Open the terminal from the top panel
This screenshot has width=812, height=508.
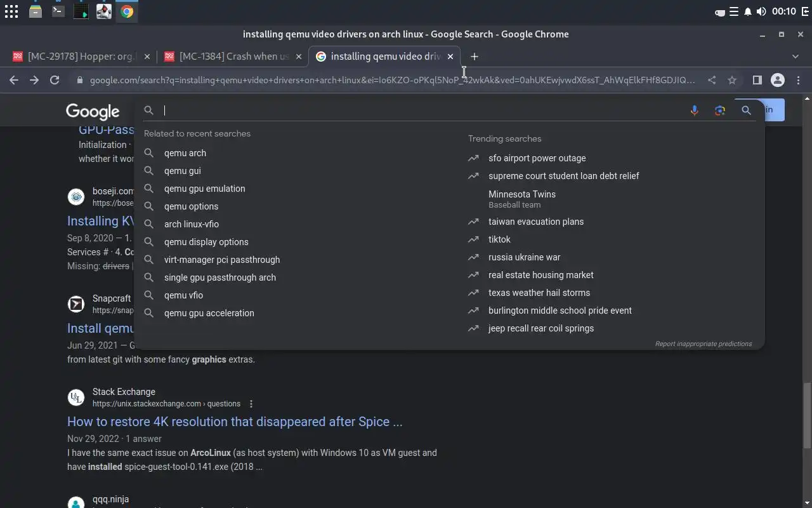58,11
